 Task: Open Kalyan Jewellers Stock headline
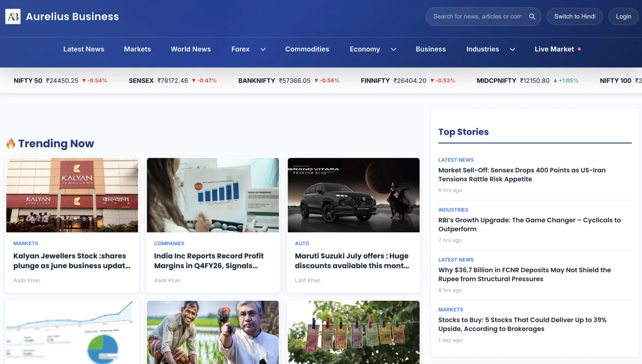(x=72, y=261)
